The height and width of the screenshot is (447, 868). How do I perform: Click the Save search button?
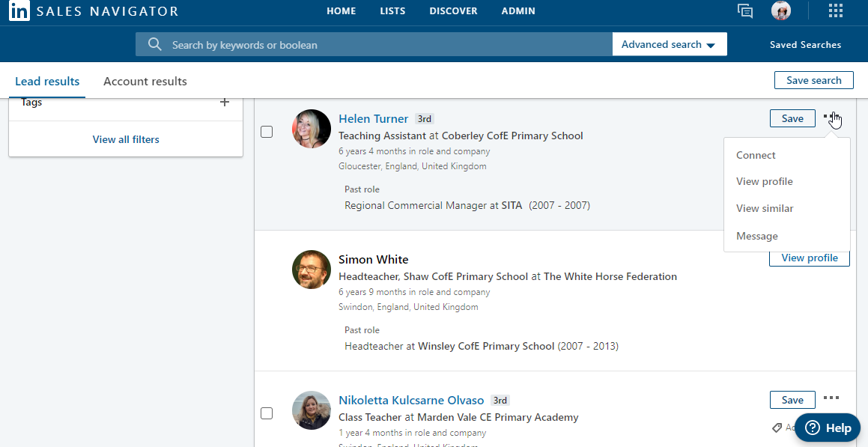pyautogui.click(x=814, y=80)
